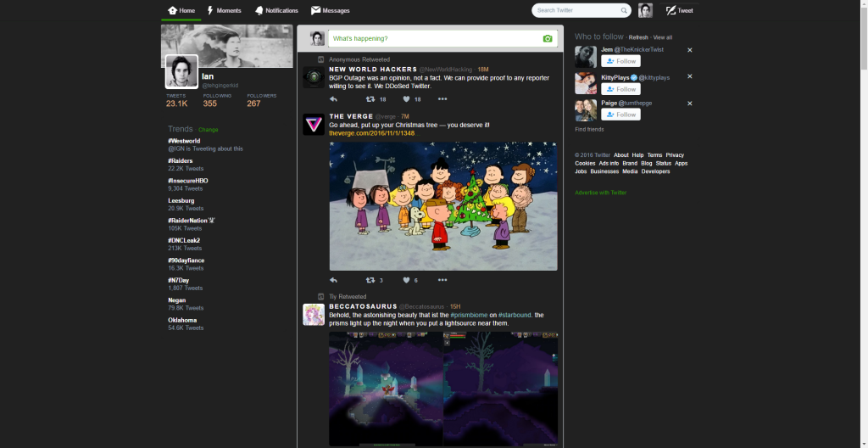Open New World Hackers profile avatar
This screenshot has width=868, height=448.
[x=314, y=77]
